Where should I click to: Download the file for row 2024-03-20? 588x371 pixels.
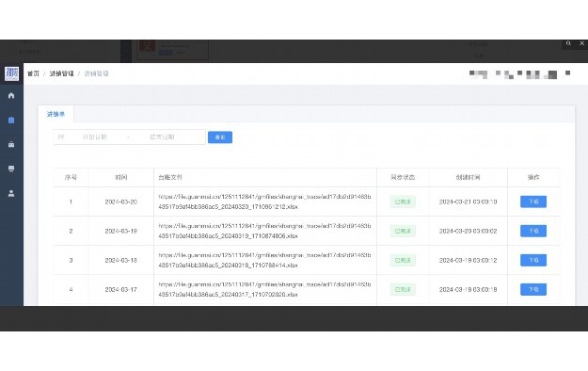pos(533,202)
